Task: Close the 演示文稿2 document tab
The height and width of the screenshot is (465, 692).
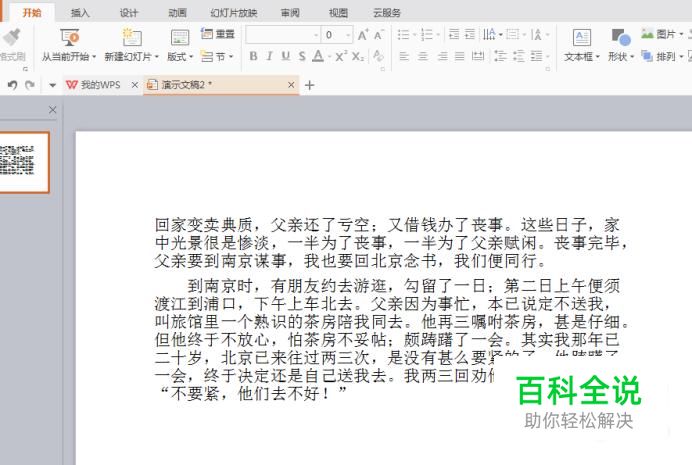Action: click(291, 85)
